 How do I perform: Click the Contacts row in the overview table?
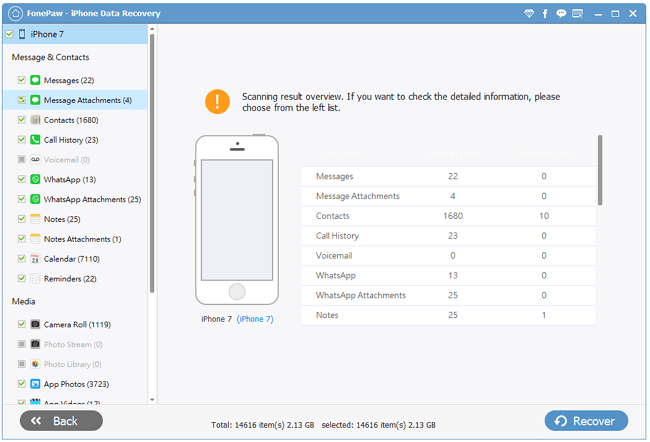(448, 216)
